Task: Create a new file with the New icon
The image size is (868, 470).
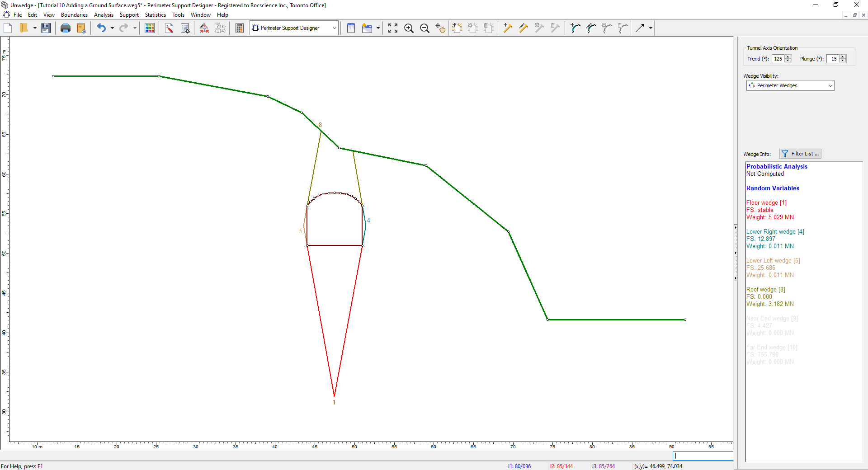Action: (x=8, y=28)
